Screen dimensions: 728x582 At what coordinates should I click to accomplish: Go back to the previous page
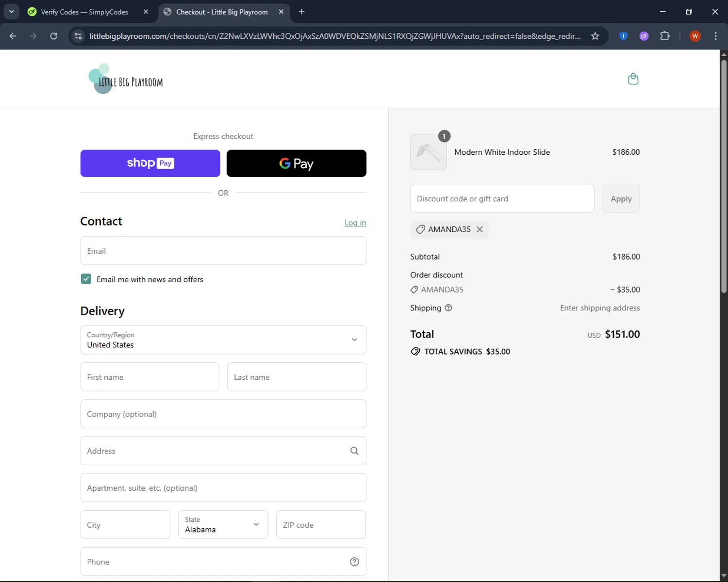tap(13, 36)
